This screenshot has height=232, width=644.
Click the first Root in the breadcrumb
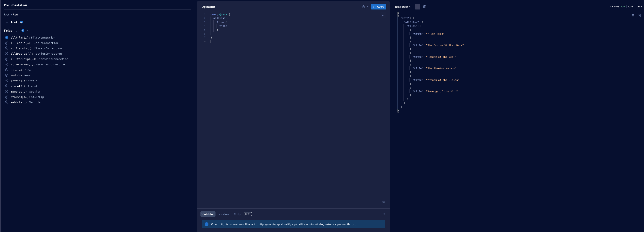6,14
